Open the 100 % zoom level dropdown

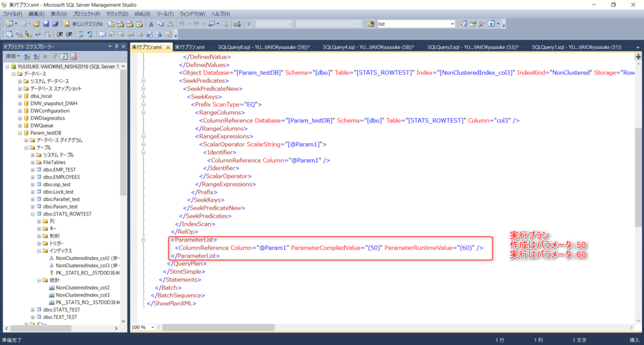[x=152, y=327]
